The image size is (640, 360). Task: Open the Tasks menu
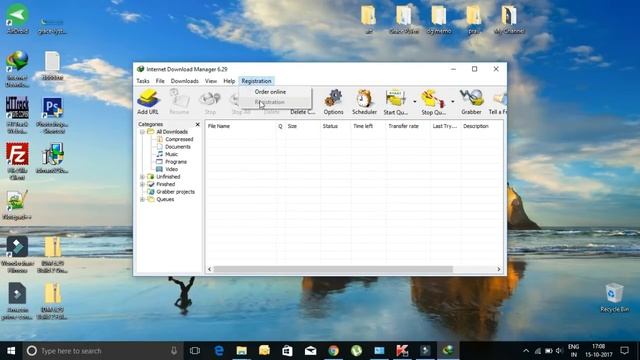(x=143, y=81)
